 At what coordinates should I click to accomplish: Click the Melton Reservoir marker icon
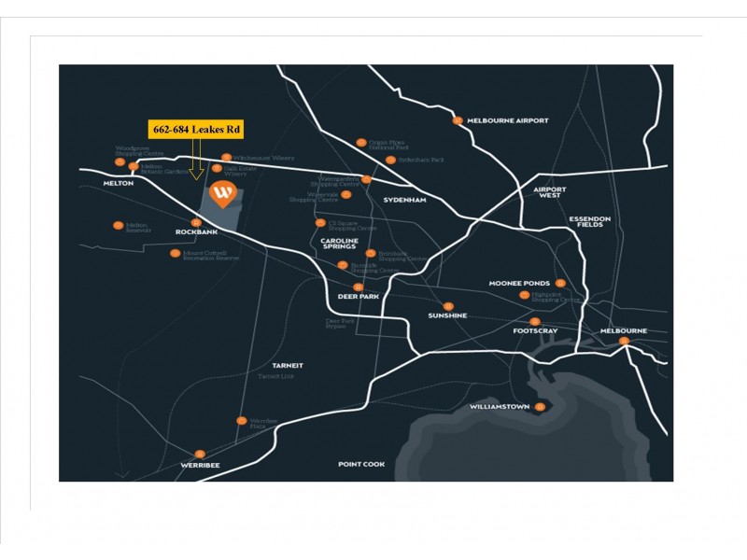click(118, 225)
